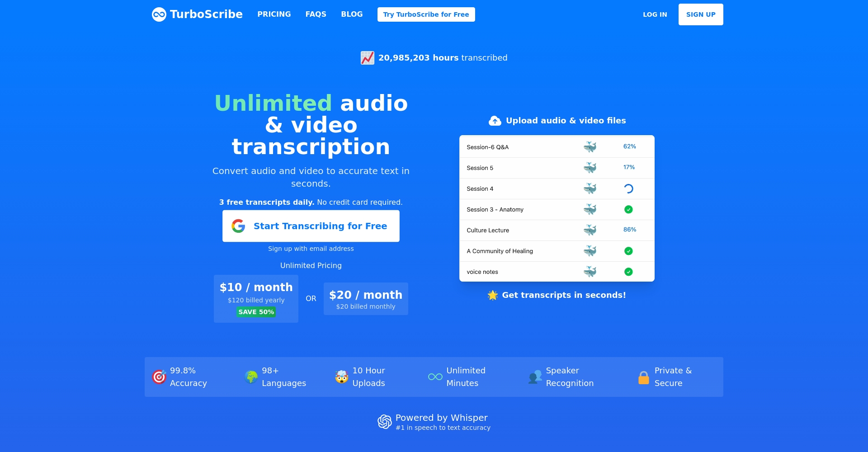Select the $20 / month monthly plan
Viewport: 868px width, 452px height.
coord(366,299)
